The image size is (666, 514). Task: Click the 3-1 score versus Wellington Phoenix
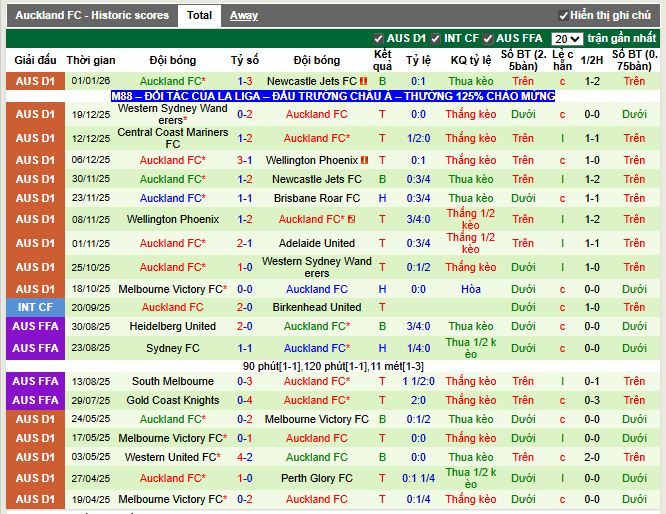tap(245, 160)
